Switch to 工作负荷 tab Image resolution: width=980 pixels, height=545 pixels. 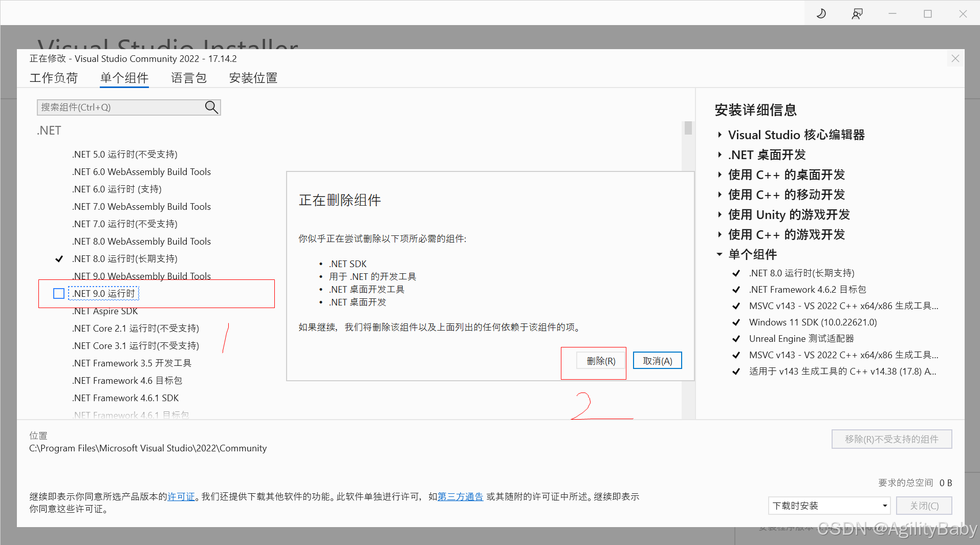click(x=54, y=78)
